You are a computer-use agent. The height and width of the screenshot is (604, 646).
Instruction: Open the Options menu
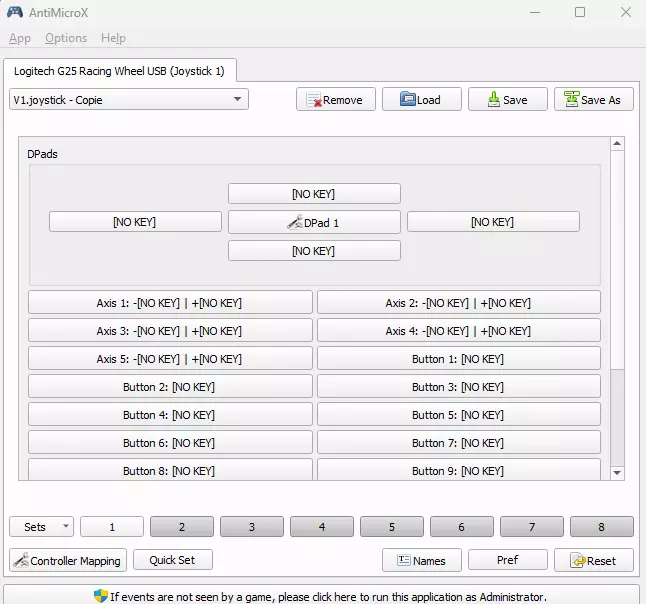pyautogui.click(x=66, y=38)
